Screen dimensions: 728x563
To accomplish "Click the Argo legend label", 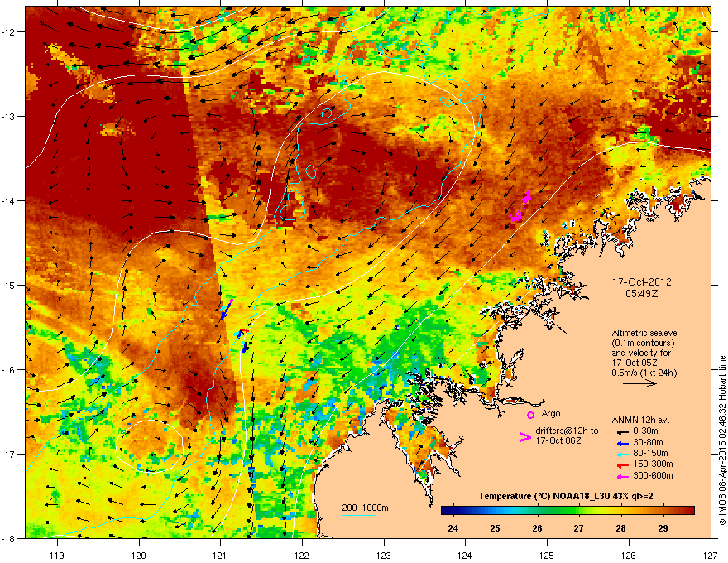I will tap(551, 414).
